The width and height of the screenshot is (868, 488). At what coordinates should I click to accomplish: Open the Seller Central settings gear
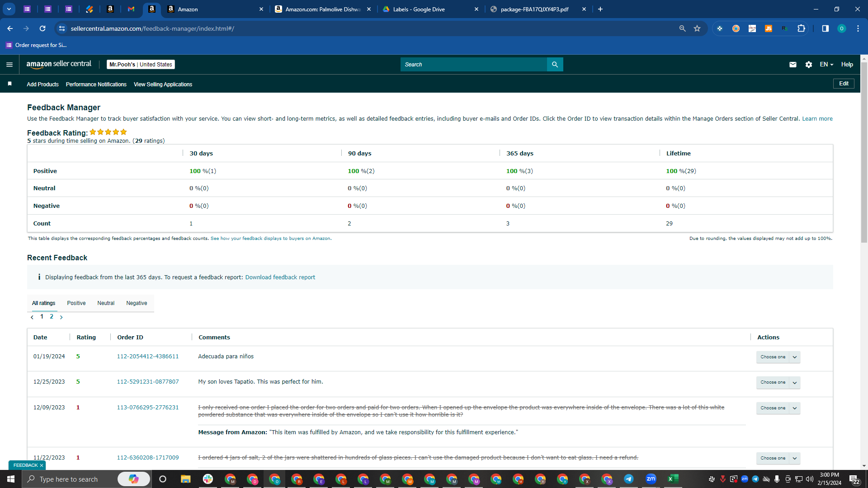809,65
